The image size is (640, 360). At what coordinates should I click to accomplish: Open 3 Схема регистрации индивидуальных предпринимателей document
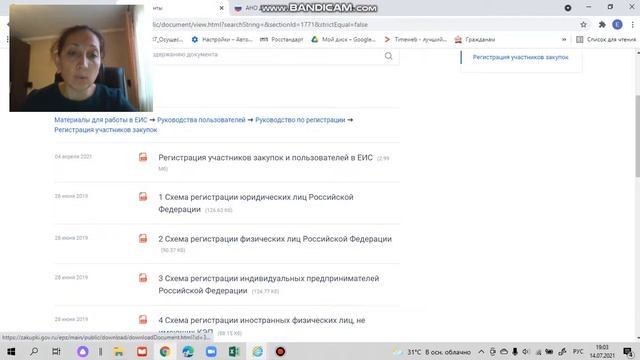pos(269,284)
